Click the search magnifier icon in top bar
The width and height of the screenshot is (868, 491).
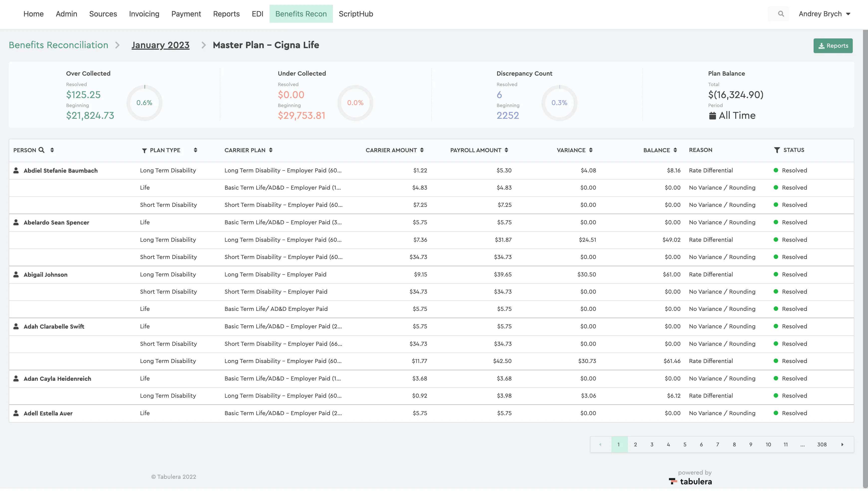(x=781, y=14)
